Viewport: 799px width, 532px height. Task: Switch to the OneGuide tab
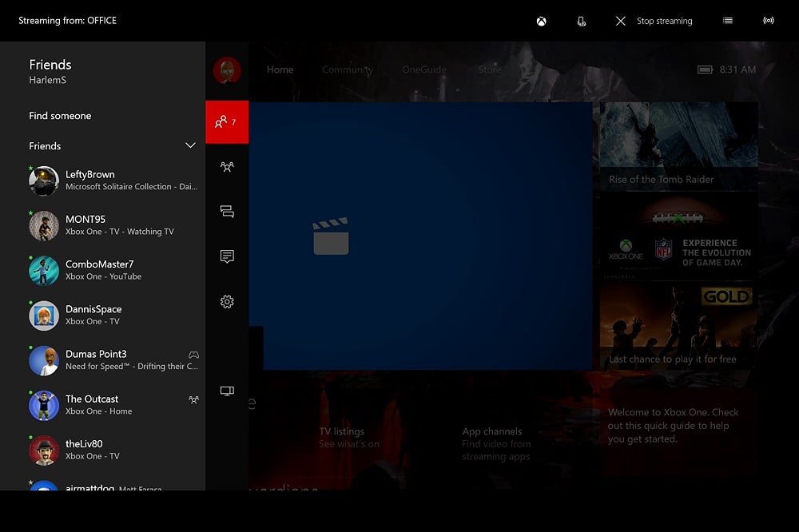pyautogui.click(x=424, y=69)
